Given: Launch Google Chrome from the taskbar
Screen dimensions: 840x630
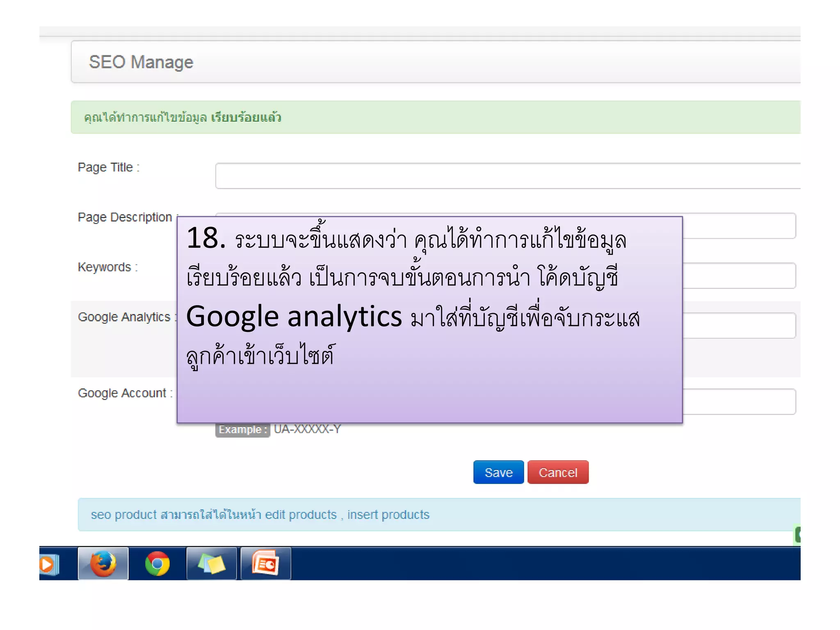Looking at the screenshot, I should (x=157, y=563).
